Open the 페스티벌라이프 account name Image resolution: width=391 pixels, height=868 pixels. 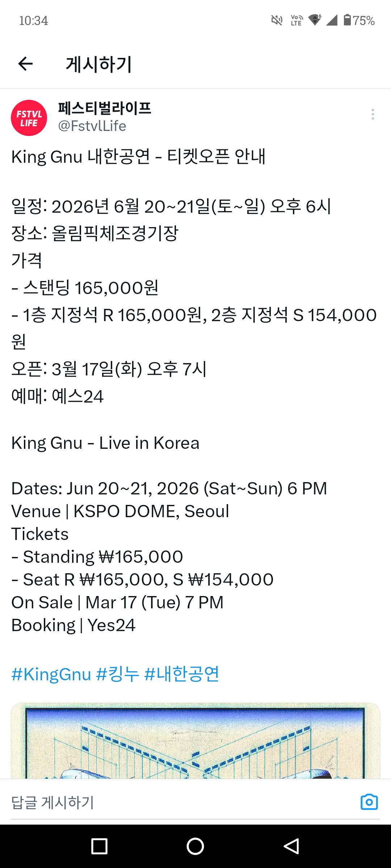click(x=105, y=108)
